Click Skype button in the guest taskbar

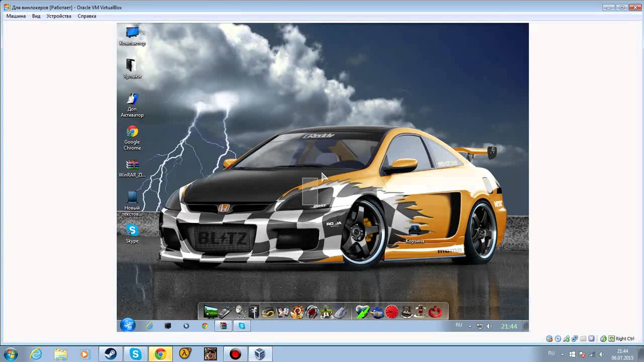pos(242,326)
